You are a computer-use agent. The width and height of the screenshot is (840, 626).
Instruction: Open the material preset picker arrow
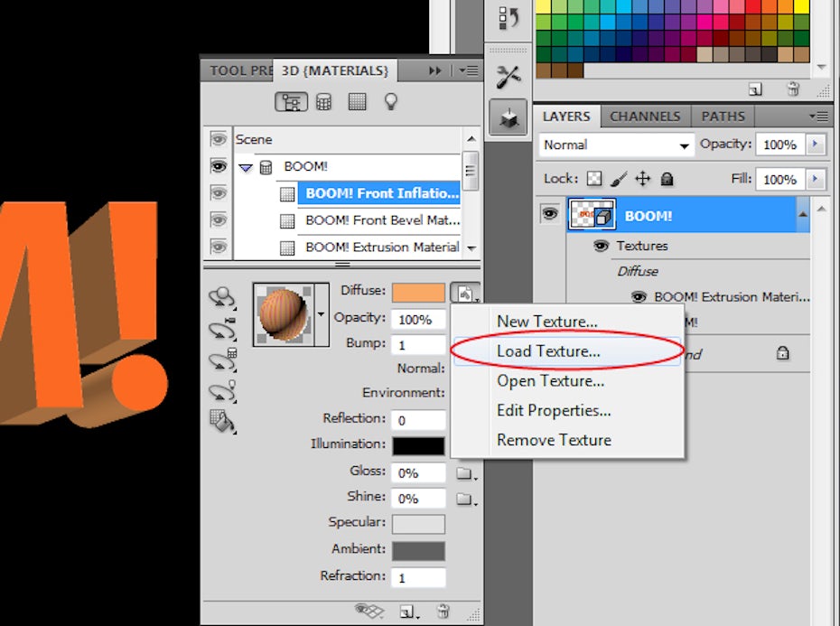(x=322, y=314)
